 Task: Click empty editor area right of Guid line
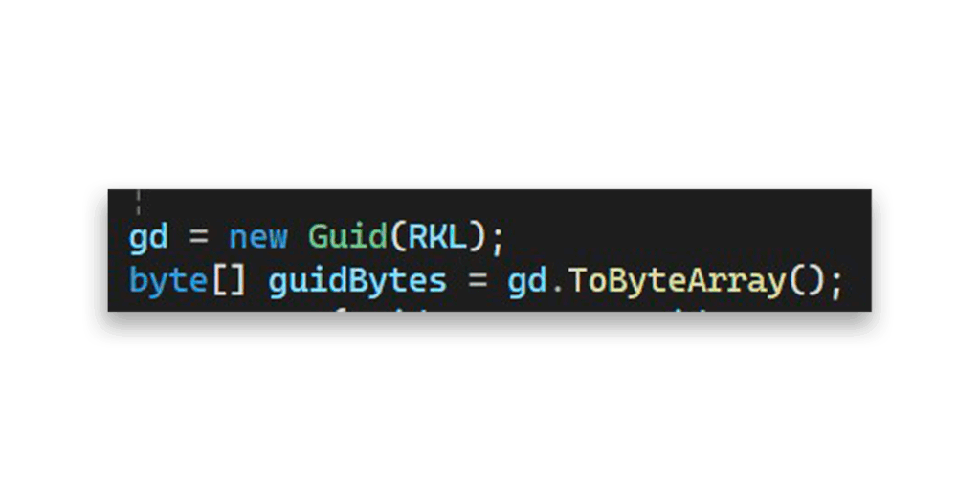pyautogui.click(x=687, y=237)
